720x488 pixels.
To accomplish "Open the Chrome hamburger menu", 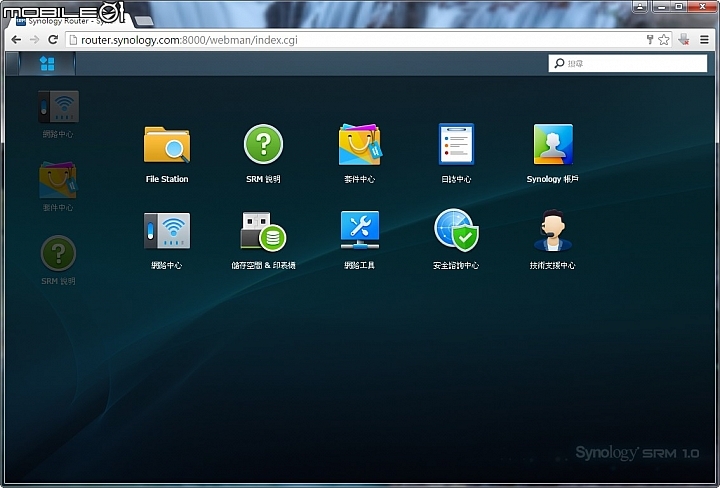I will pos(704,40).
